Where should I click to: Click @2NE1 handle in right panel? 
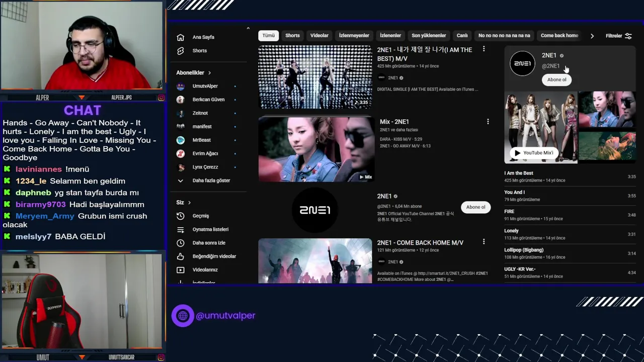pyautogui.click(x=550, y=66)
